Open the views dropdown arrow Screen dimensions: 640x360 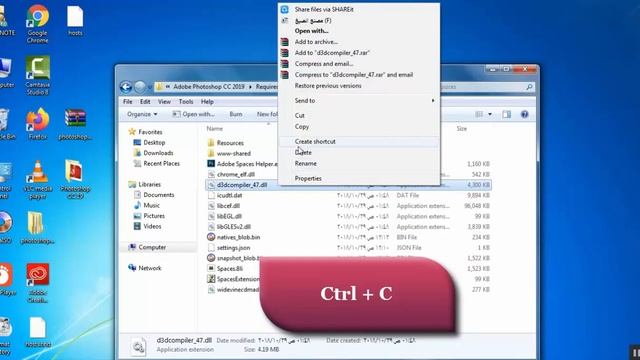click(x=490, y=115)
